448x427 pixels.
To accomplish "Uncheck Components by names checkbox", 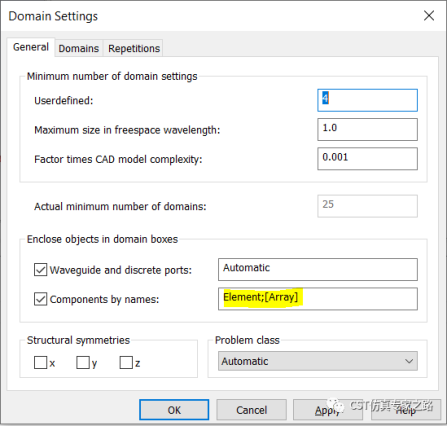I will 40,299.
